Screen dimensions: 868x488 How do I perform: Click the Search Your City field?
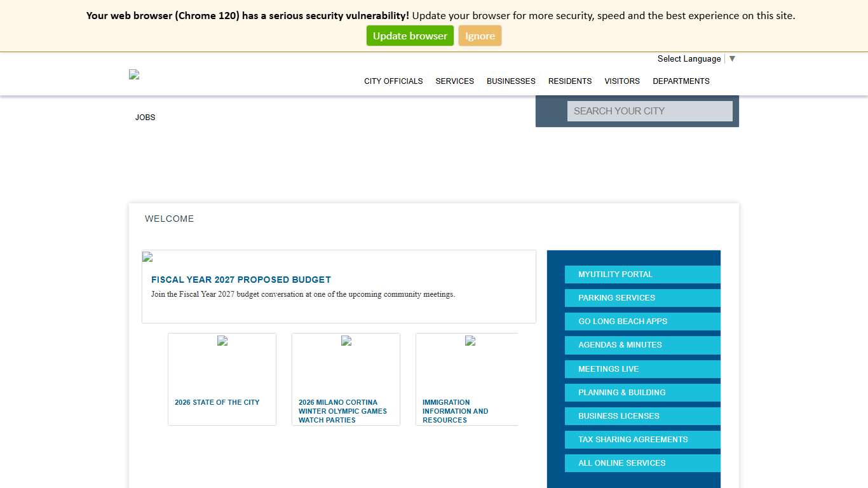pos(649,111)
